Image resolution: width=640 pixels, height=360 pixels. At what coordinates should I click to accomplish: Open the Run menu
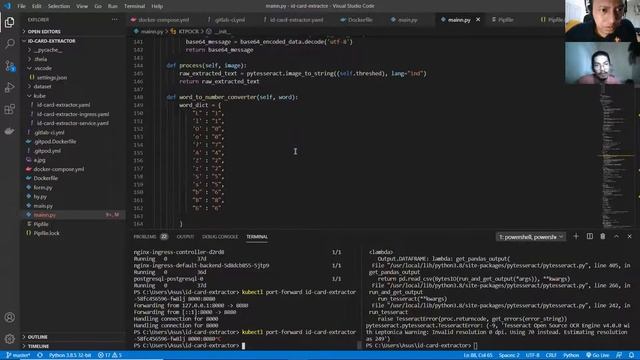113,6
